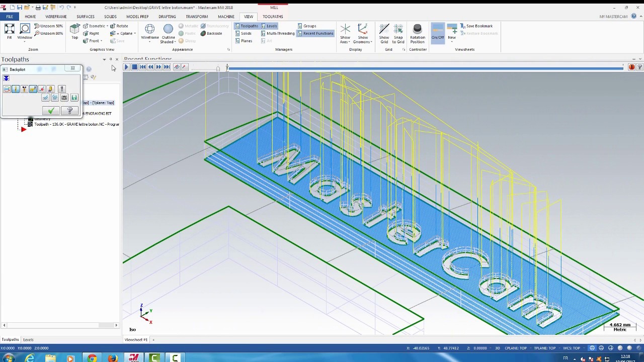644x362 pixels.
Task: Enable Snap to Grid
Action: tap(398, 34)
